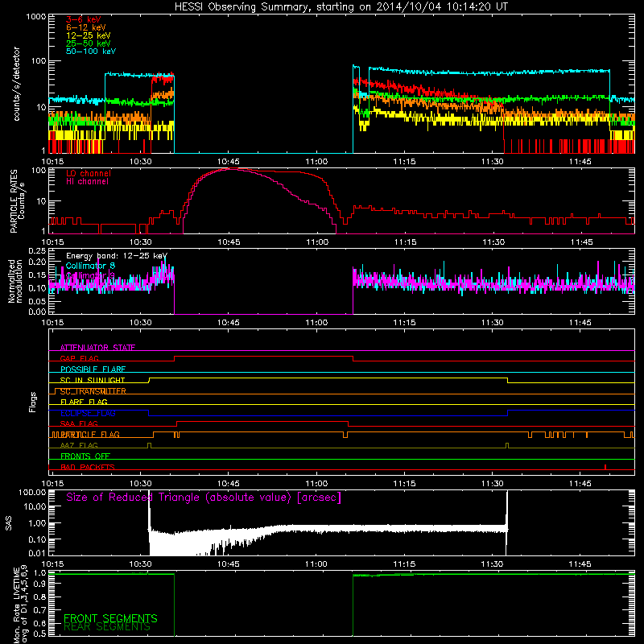Viewport: 644px width, 644px height.
Task: Click the 1000 y-axis value
Action: [35, 17]
